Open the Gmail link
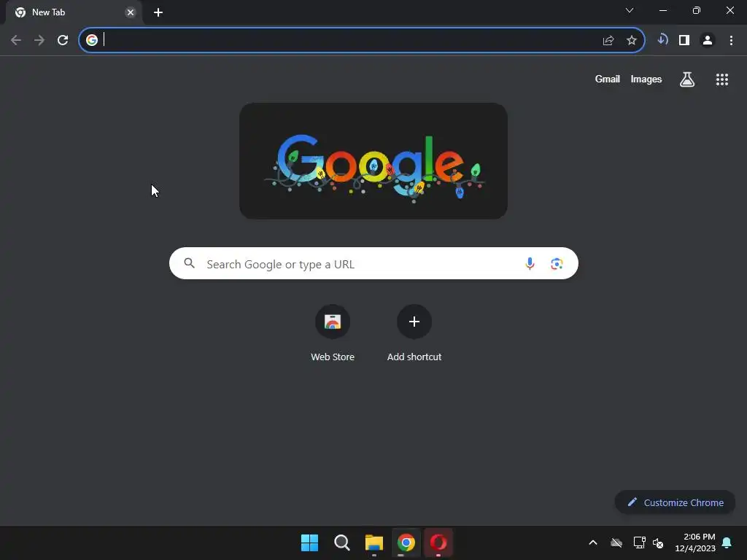 point(607,79)
